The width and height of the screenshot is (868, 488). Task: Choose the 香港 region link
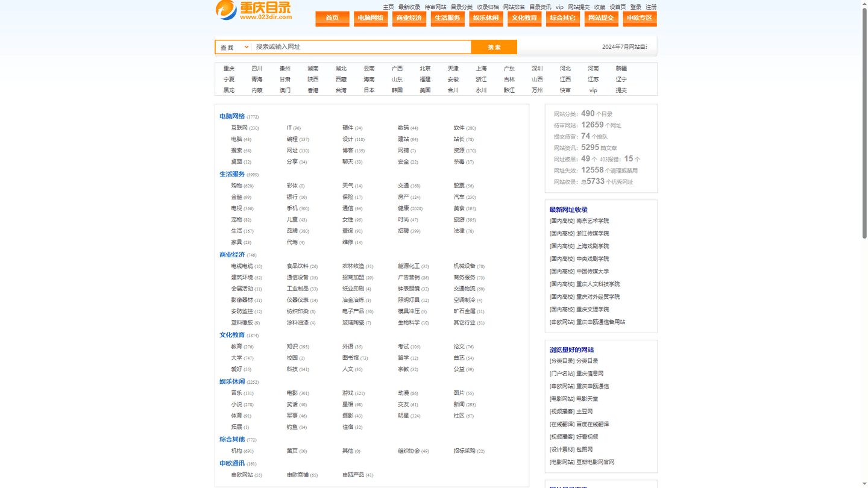click(313, 90)
